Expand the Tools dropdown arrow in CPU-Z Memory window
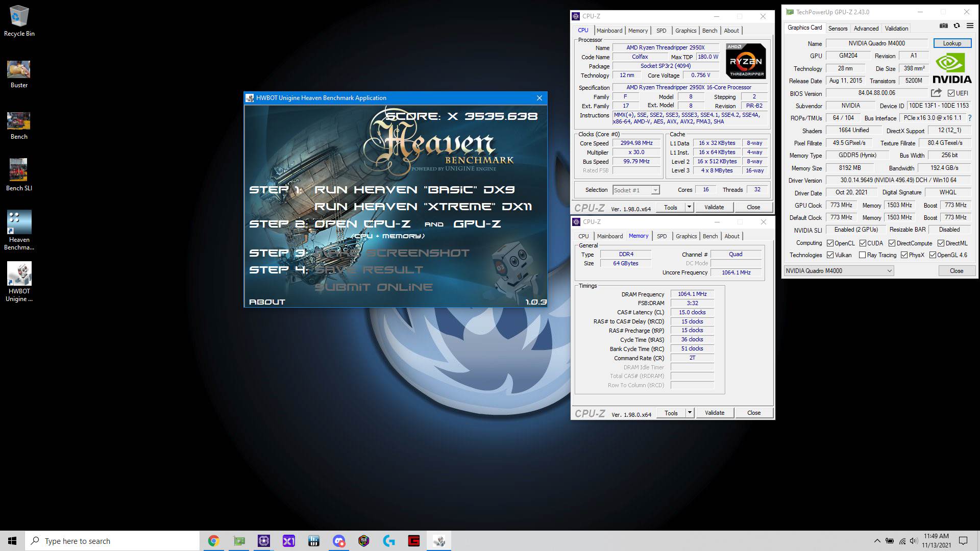This screenshot has width=980, height=551. pos(690,413)
